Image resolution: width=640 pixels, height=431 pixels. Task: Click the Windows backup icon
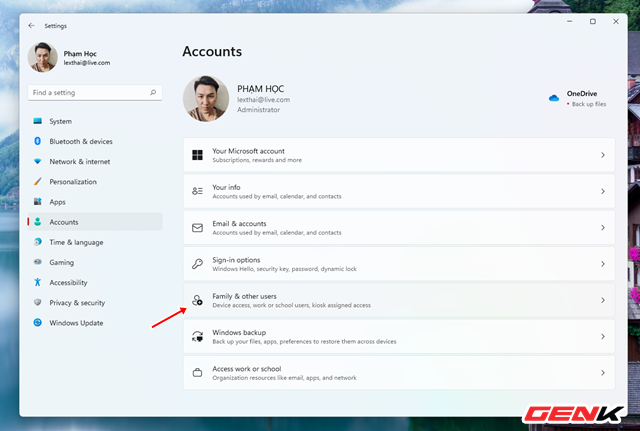(x=198, y=337)
